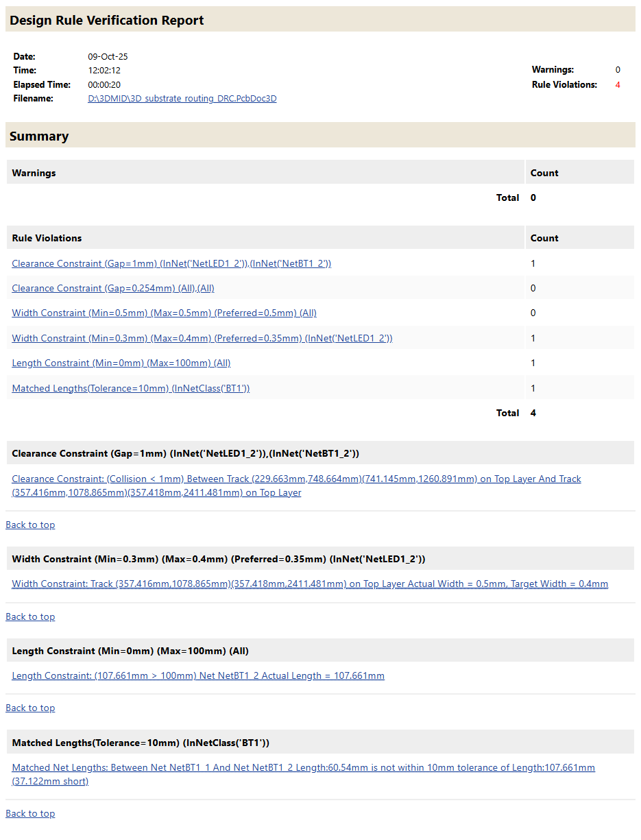Screen dimensions: 641x840
Task: Click Back to top under Length Constraint section
Action: tap(30, 708)
